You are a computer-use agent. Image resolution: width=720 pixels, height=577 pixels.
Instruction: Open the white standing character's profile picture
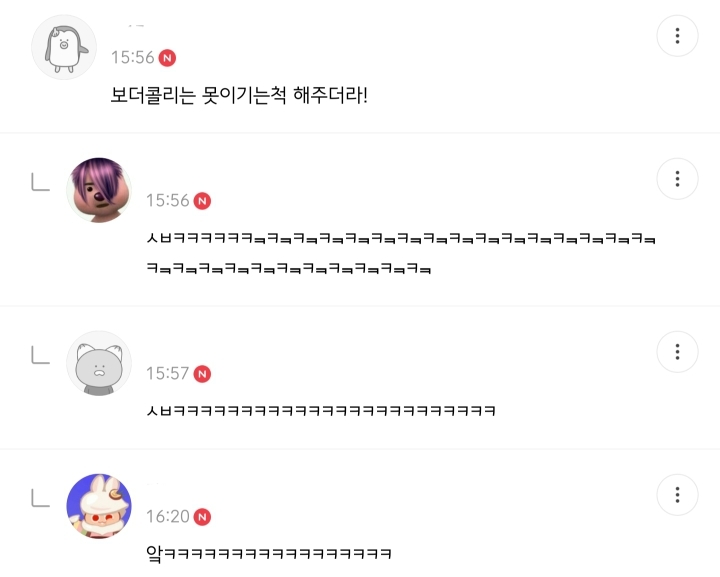[x=63, y=46]
